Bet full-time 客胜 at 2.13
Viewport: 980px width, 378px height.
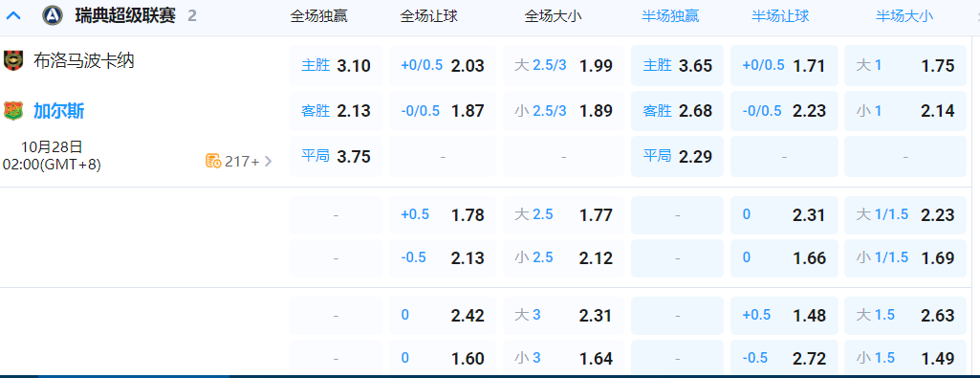337,111
